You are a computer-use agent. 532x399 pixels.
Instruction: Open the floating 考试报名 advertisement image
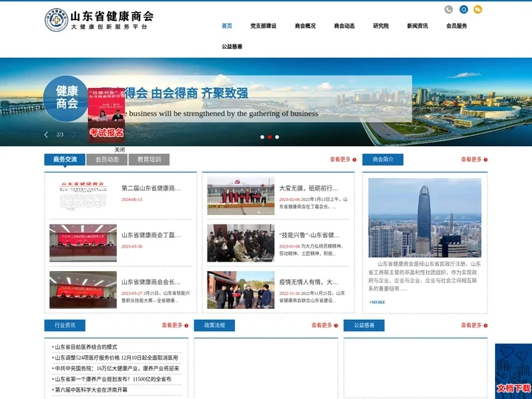click(x=106, y=115)
